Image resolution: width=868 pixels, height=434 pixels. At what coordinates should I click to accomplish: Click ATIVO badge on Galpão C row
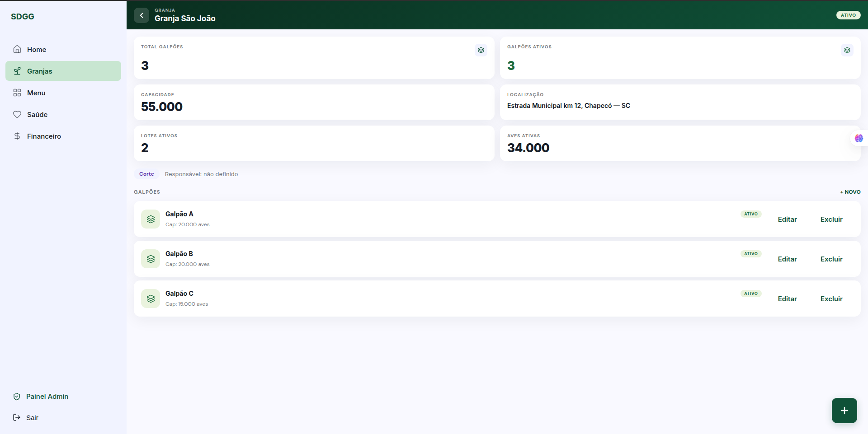pos(751,294)
